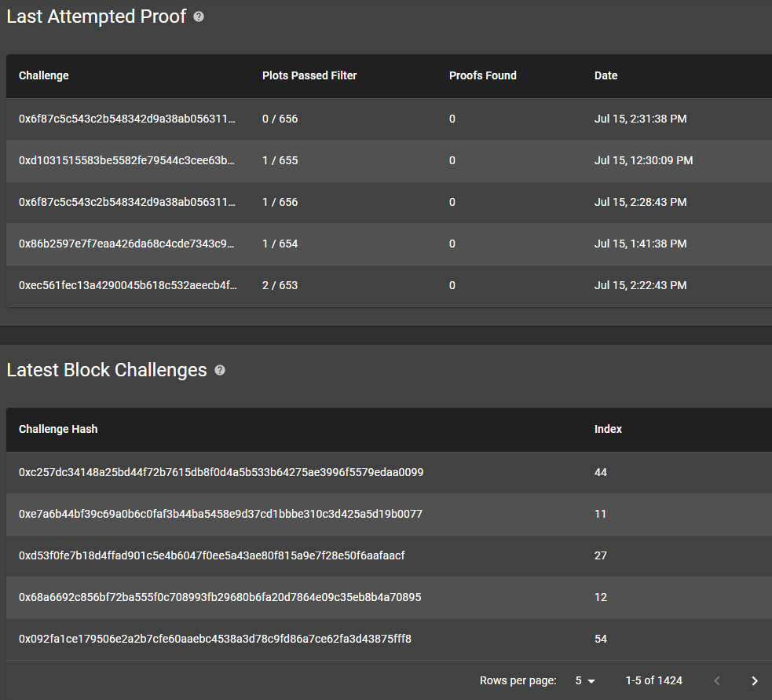This screenshot has width=772, height=700.
Task: Click the Challenge column header
Action: (x=43, y=75)
